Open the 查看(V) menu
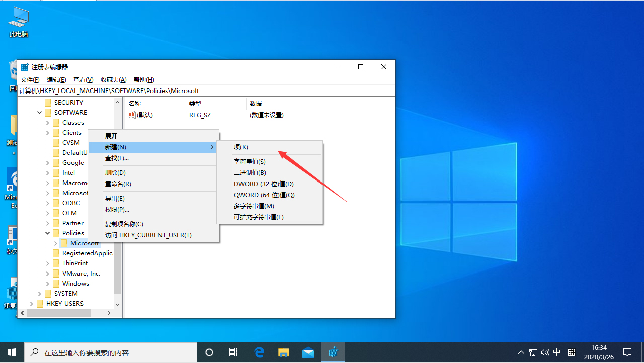This screenshot has height=363, width=644. pyautogui.click(x=83, y=79)
